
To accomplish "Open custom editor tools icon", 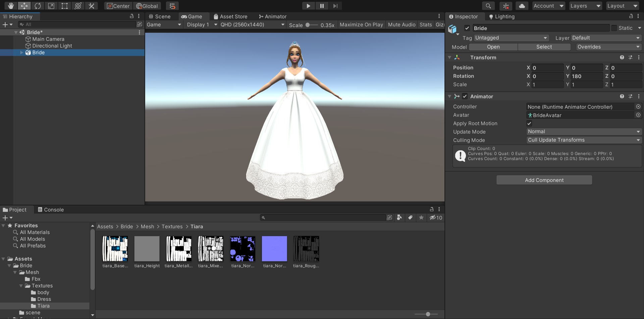I will point(91,6).
